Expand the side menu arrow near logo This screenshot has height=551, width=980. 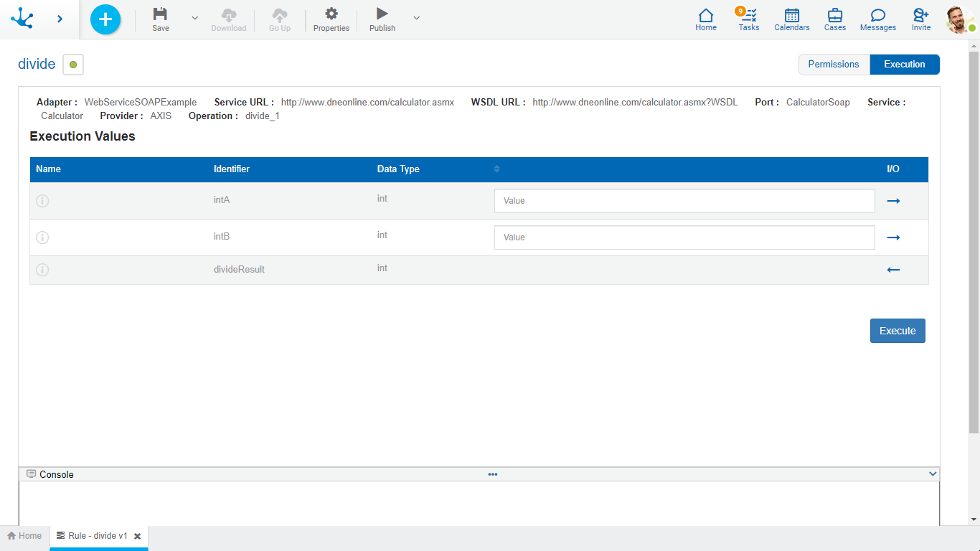coord(60,19)
